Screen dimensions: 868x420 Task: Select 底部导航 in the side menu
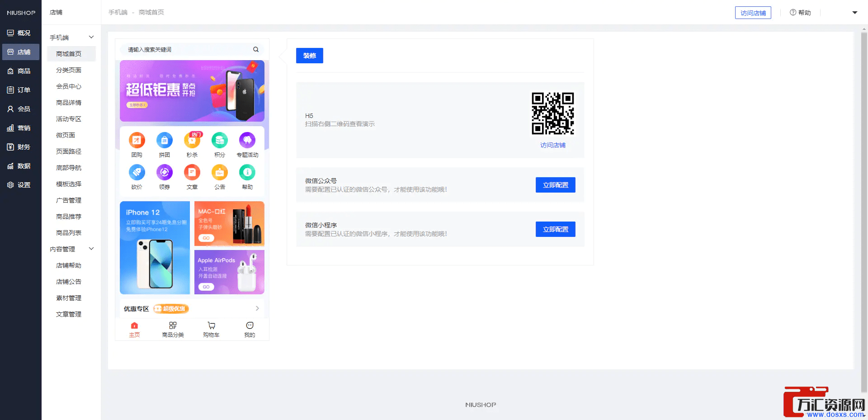pos(69,168)
